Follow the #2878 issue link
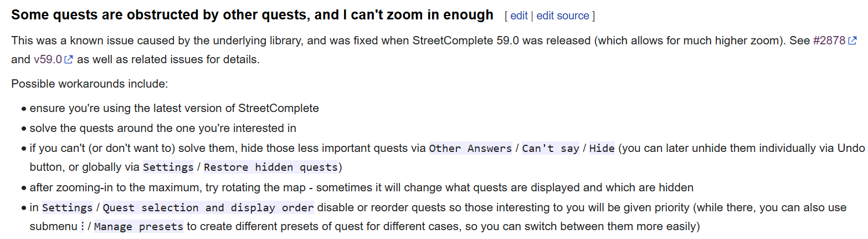The image size is (868, 239). (829, 41)
